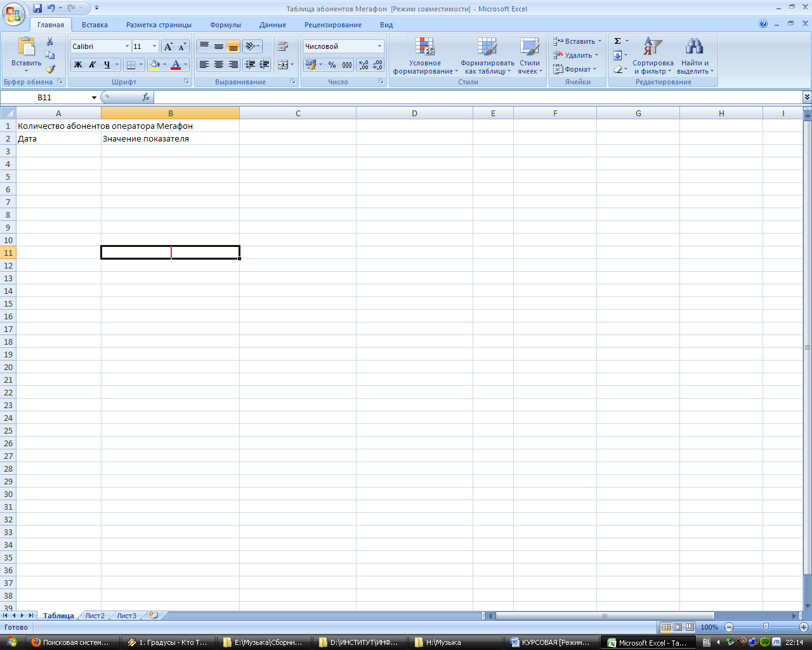Increase font size with the larger A icon

168,46
